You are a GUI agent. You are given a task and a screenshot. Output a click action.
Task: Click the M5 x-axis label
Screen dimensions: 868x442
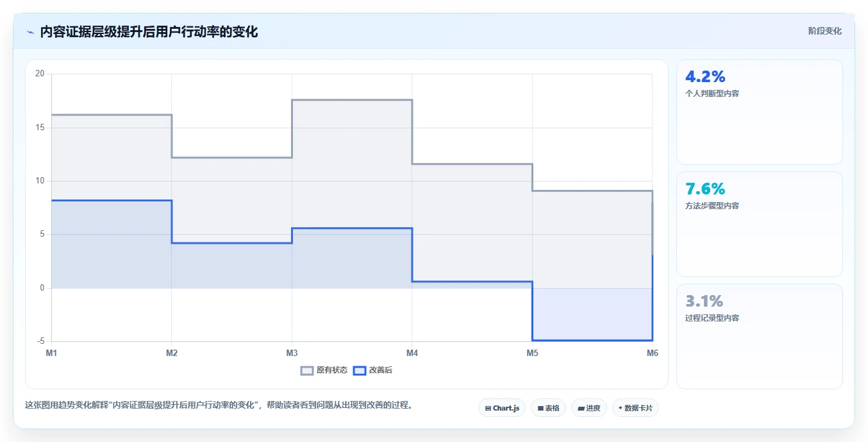click(532, 353)
